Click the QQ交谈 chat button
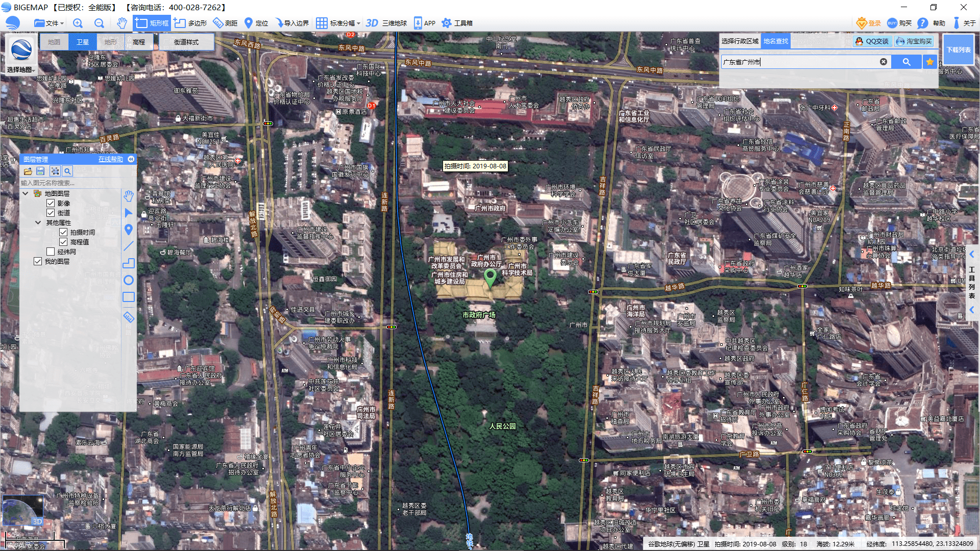Image resolution: width=980 pixels, height=551 pixels. [872, 41]
